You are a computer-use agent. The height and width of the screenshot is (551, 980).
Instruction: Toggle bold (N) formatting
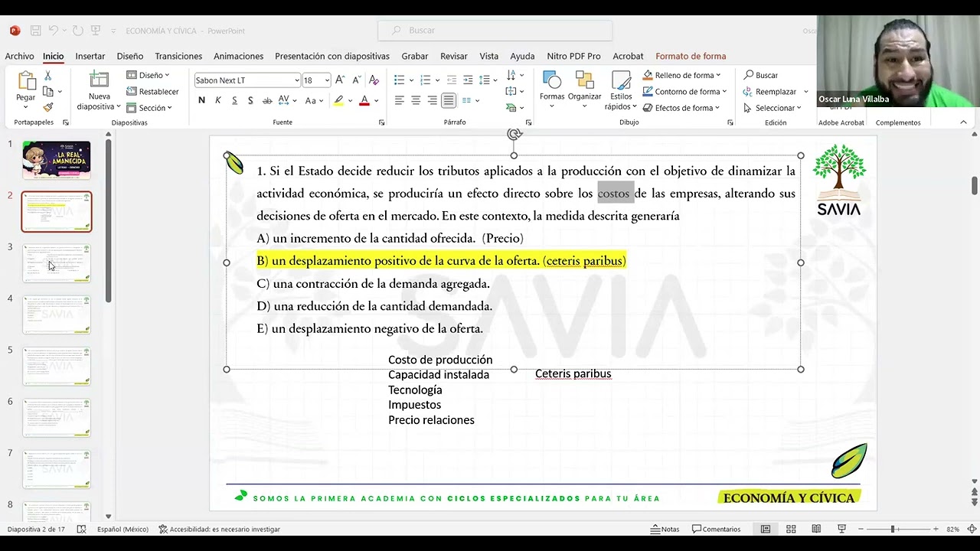[201, 100]
